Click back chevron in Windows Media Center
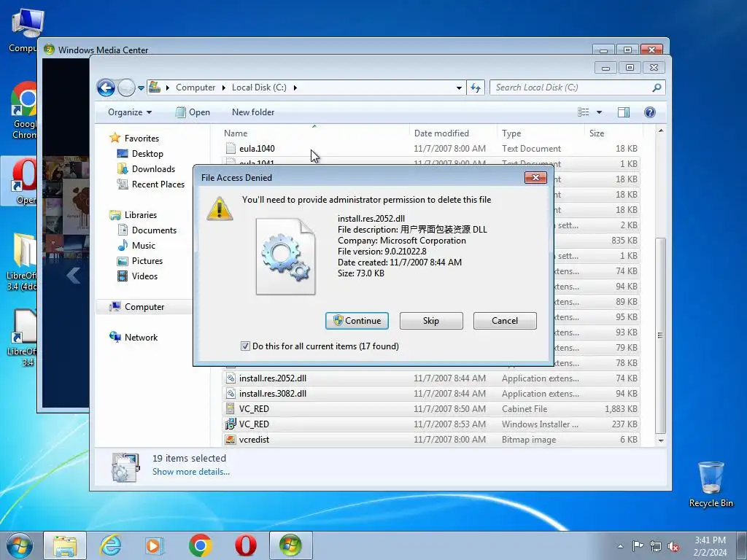The height and width of the screenshot is (560, 747). (x=74, y=275)
